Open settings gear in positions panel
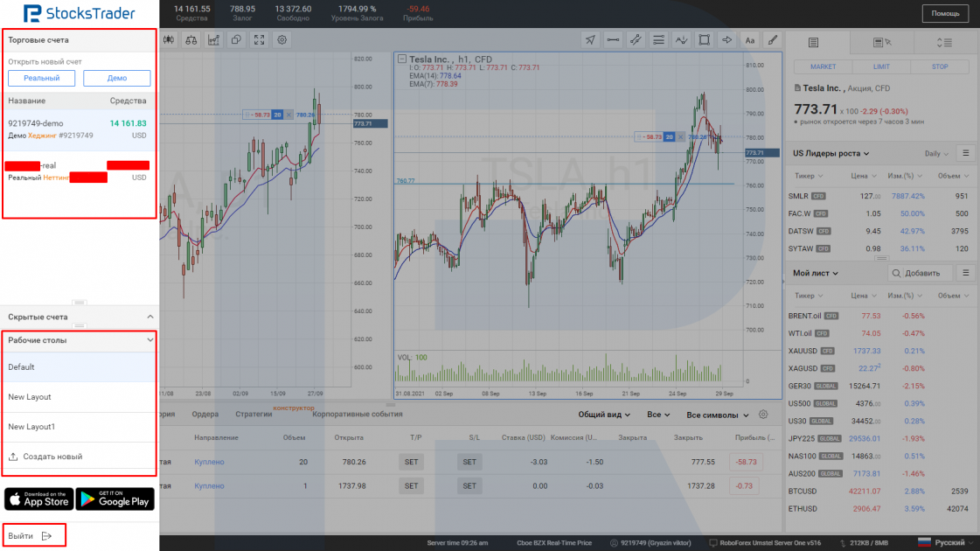Screen dimensions: 980x551 tap(763, 415)
